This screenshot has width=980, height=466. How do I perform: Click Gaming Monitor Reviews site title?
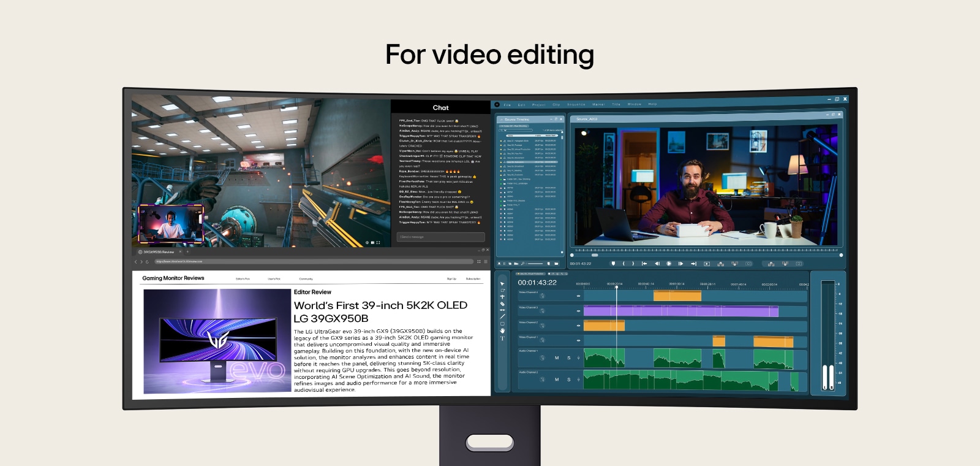point(173,278)
